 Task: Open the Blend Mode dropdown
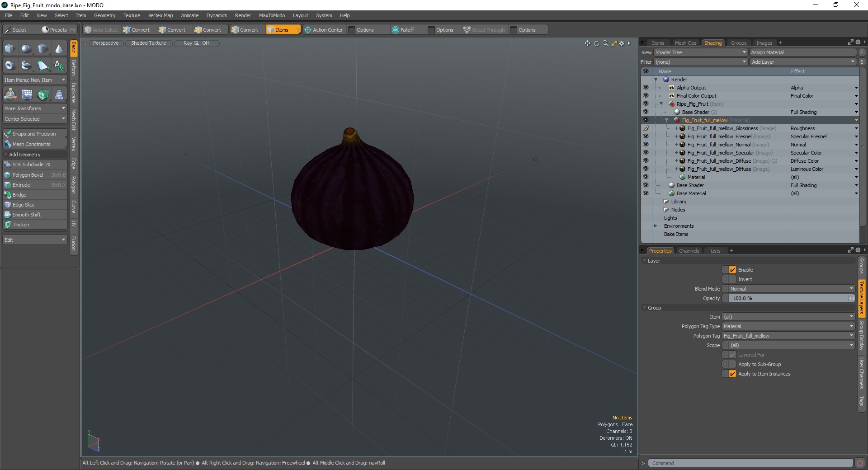[x=791, y=289]
